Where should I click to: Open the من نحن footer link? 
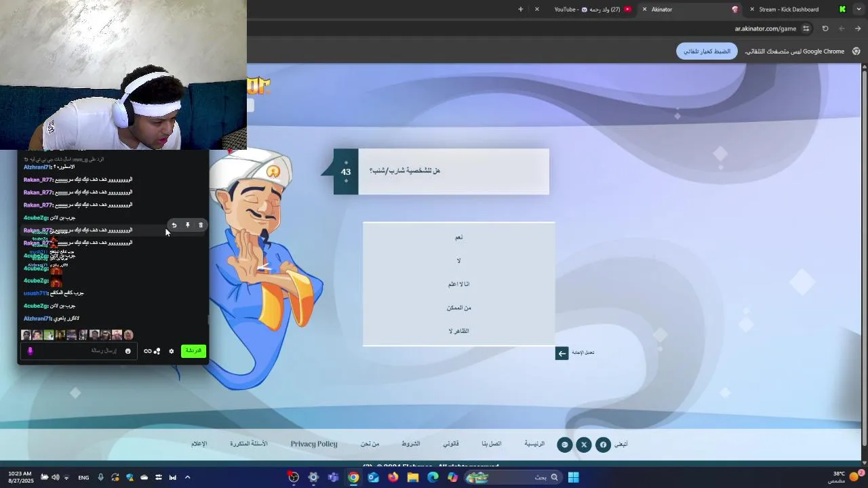pos(370,444)
